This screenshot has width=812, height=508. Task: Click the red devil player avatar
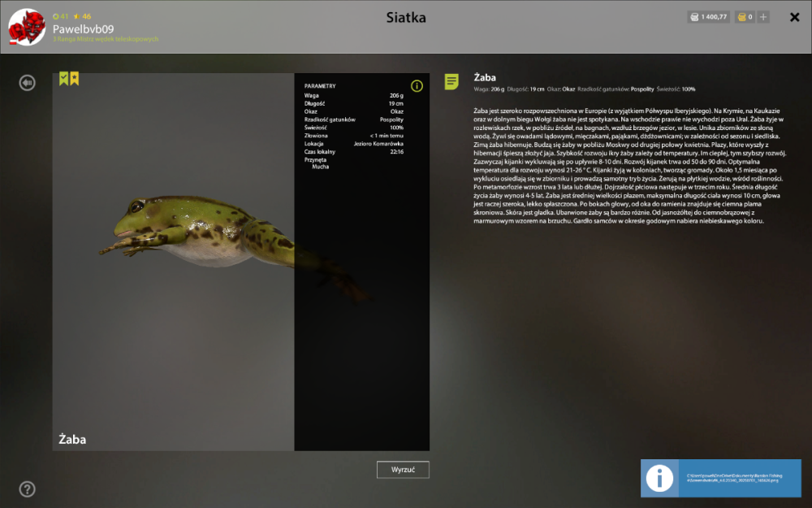click(x=27, y=27)
